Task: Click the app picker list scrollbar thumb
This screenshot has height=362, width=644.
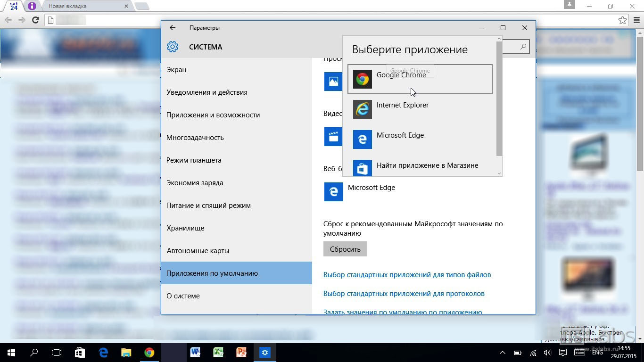Action: click(x=499, y=99)
